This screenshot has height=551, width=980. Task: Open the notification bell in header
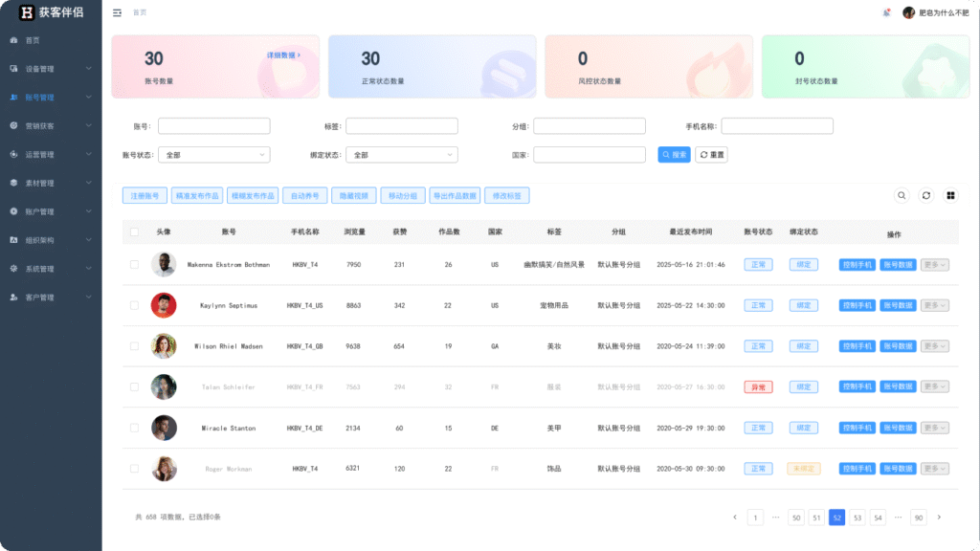[886, 12]
